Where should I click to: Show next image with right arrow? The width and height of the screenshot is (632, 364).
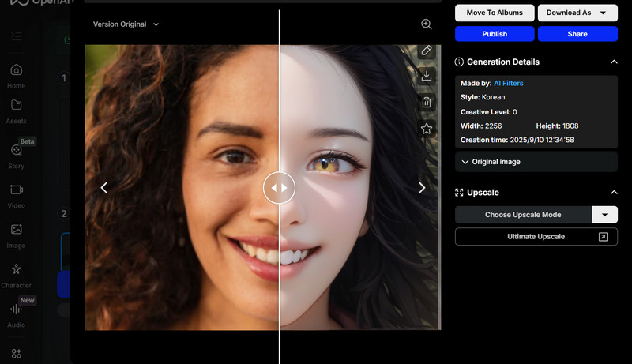422,188
